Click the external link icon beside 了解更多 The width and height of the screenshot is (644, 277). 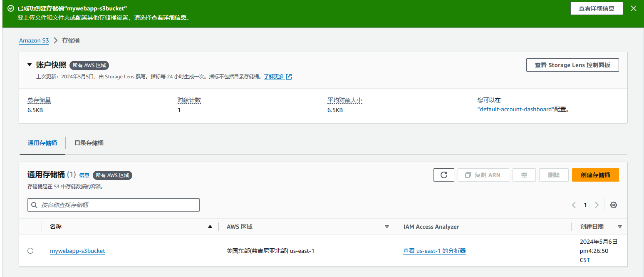pos(289,77)
